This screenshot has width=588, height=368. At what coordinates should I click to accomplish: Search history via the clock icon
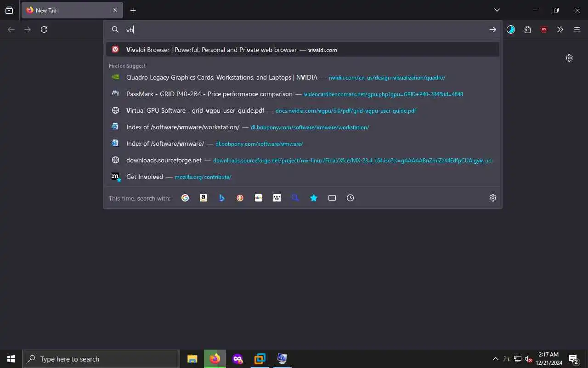tap(351, 198)
